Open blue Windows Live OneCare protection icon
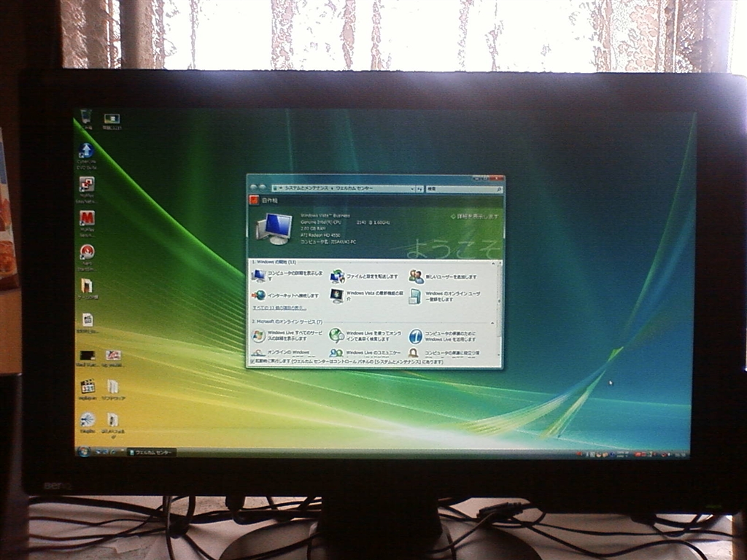 pos(415,336)
